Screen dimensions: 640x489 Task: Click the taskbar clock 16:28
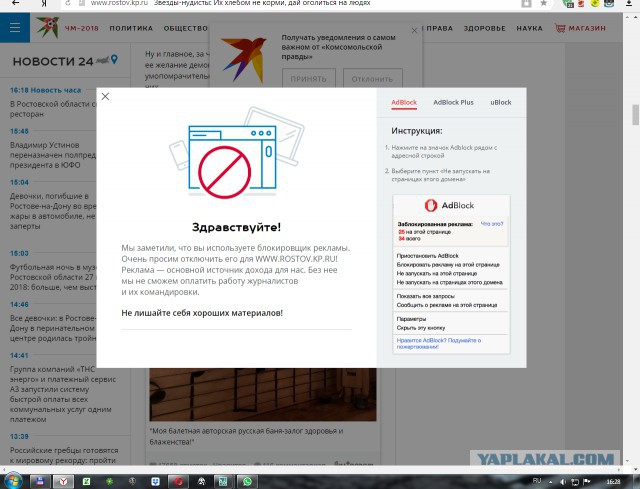(x=613, y=482)
